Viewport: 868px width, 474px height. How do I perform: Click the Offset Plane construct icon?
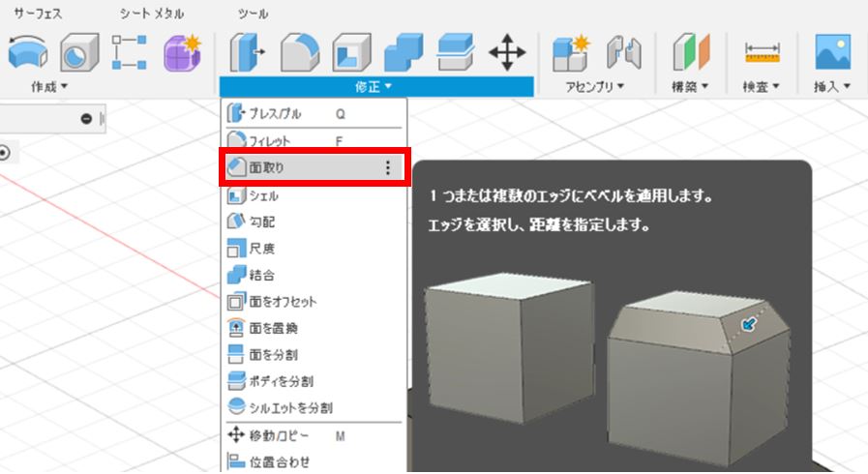691,52
